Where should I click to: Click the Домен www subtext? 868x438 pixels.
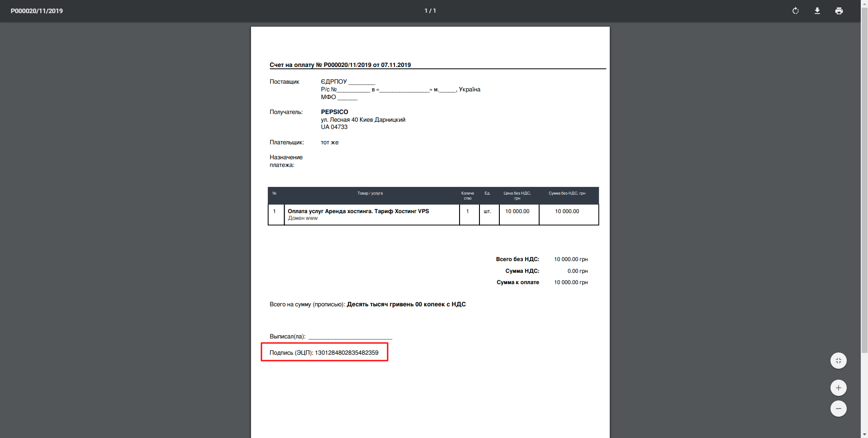tap(303, 218)
